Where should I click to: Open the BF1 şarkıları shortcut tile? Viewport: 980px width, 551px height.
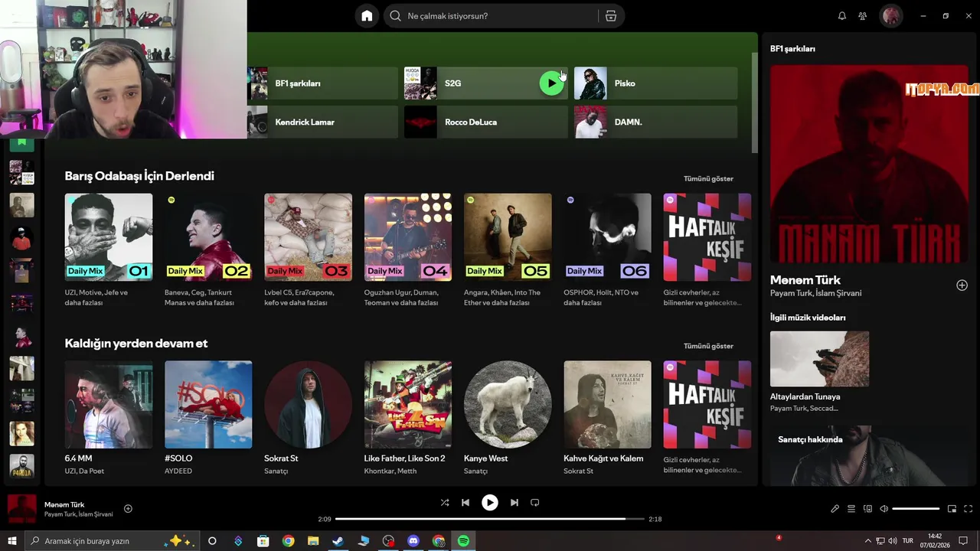322,83
